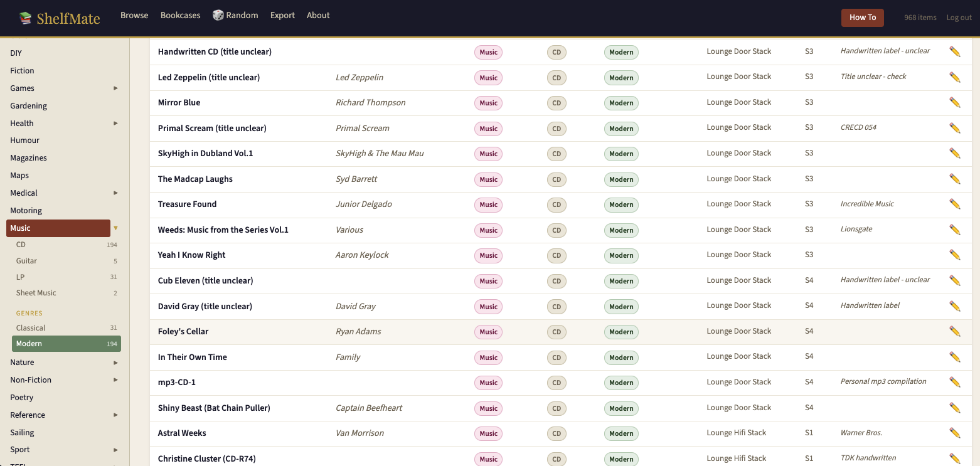Open the Magazines category
This screenshot has height=466, width=980.
coord(28,158)
